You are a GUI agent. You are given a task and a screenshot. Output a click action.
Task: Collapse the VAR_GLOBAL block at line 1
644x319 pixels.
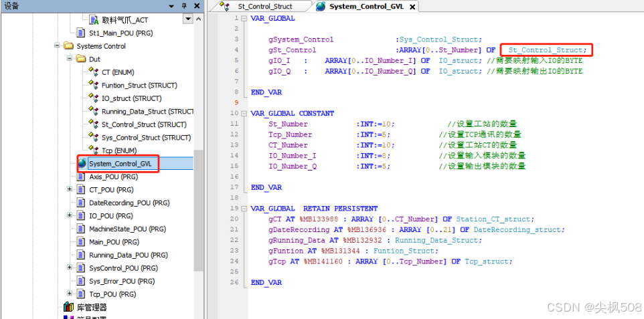(x=244, y=18)
